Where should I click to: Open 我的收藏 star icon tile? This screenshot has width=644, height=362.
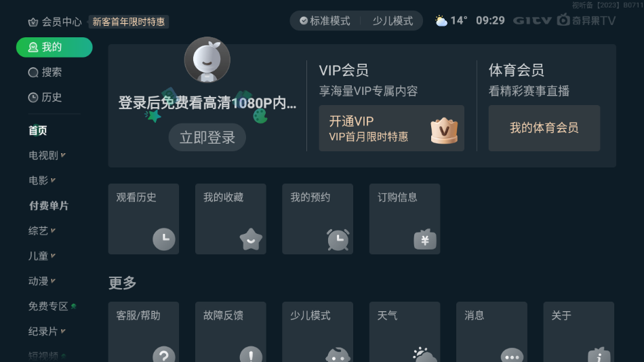point(230,218)
